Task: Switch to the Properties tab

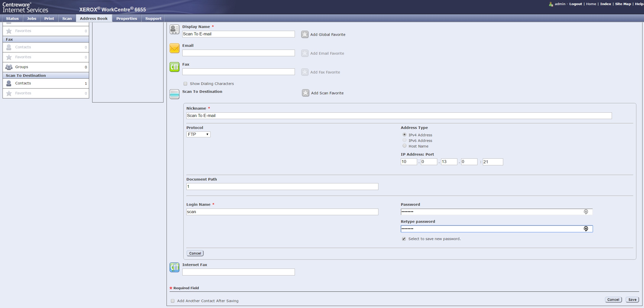Action: coord(127,18)
